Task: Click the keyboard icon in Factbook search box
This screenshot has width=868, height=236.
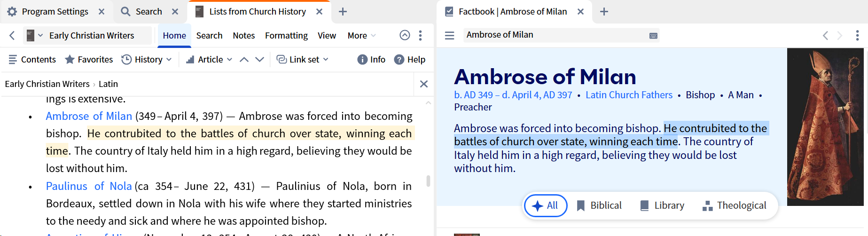Action: [x=653, y=35]
